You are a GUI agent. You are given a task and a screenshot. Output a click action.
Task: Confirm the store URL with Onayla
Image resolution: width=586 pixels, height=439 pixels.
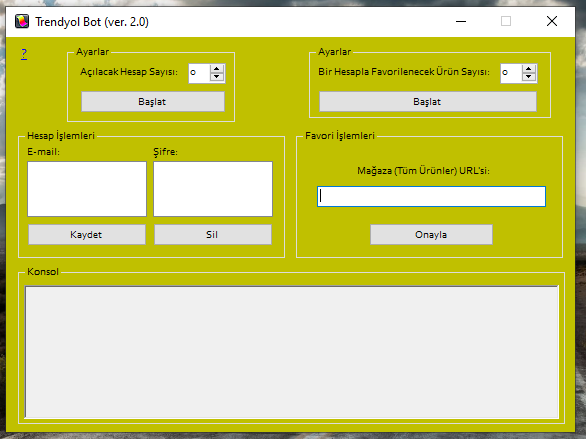(431, 235)
